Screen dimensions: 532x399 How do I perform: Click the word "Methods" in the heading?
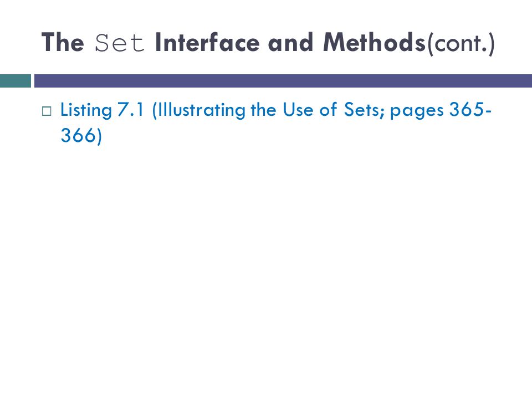(x=374, y=43)
